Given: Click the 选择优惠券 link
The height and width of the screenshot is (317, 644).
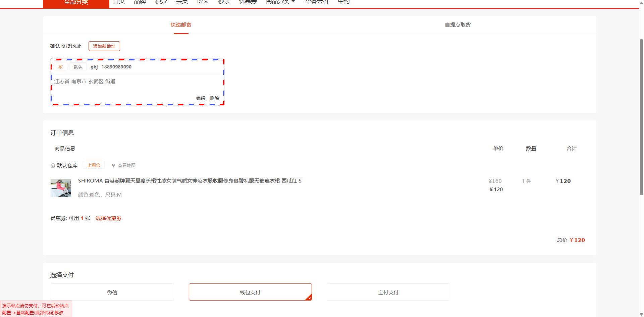Looking at the screenshot, I should coord(108,218).
